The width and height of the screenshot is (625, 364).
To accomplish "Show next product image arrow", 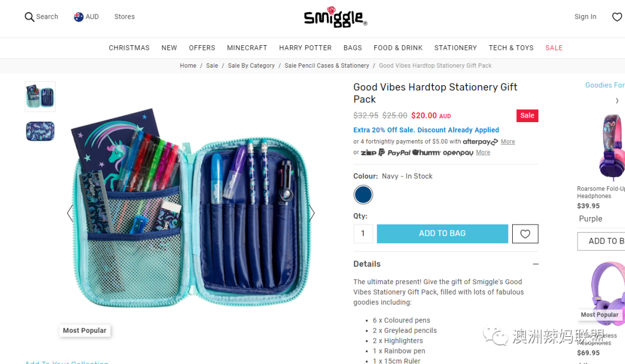I will 312,214.
